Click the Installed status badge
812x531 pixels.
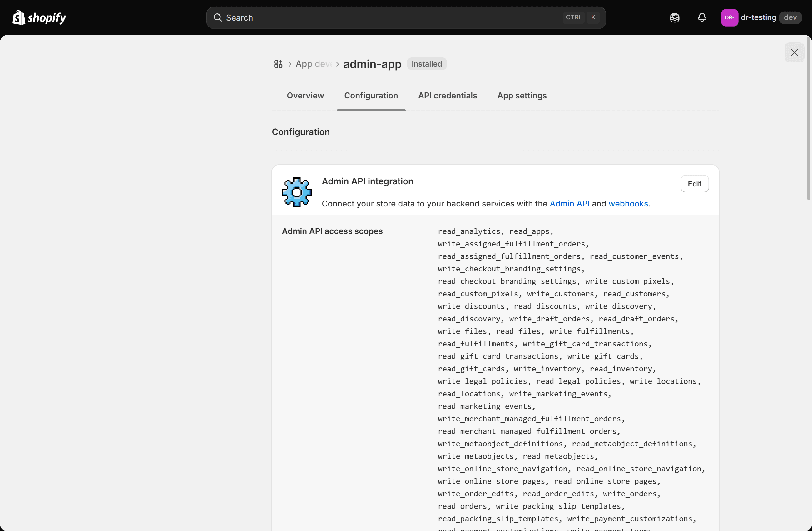coord(427,64)
